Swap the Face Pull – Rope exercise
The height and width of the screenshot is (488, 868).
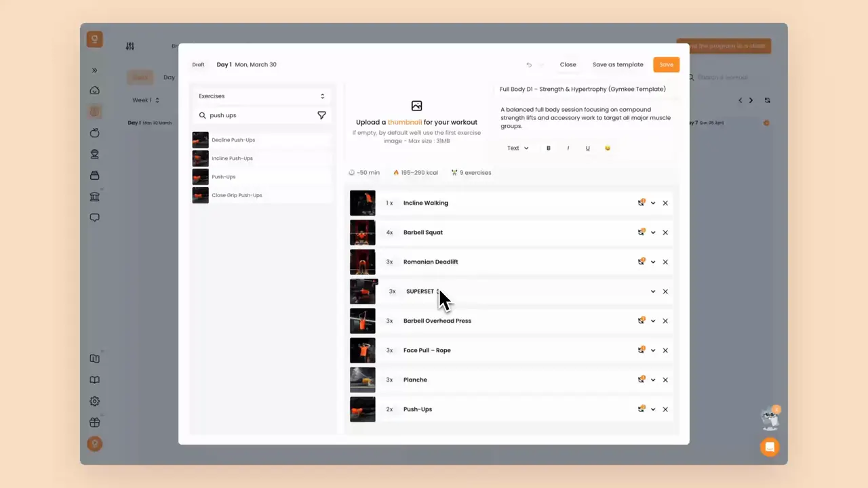point(641,350)
